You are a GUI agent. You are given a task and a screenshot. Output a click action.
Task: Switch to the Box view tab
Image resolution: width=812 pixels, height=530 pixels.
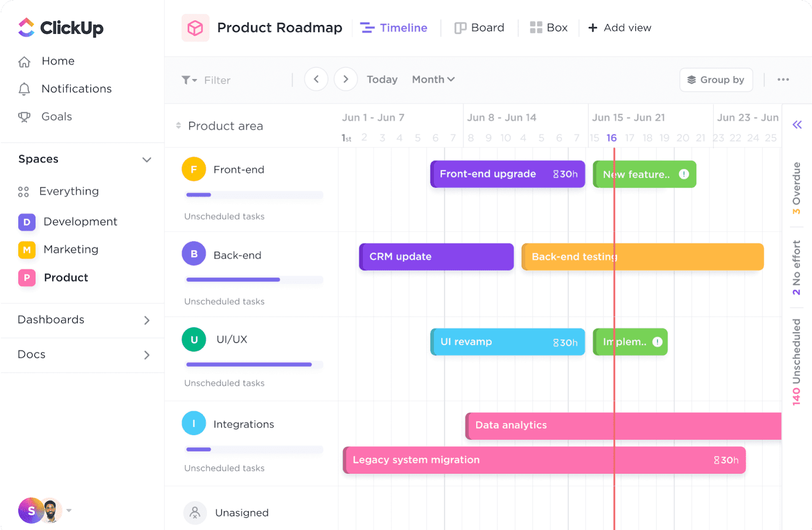click(548, 27)
